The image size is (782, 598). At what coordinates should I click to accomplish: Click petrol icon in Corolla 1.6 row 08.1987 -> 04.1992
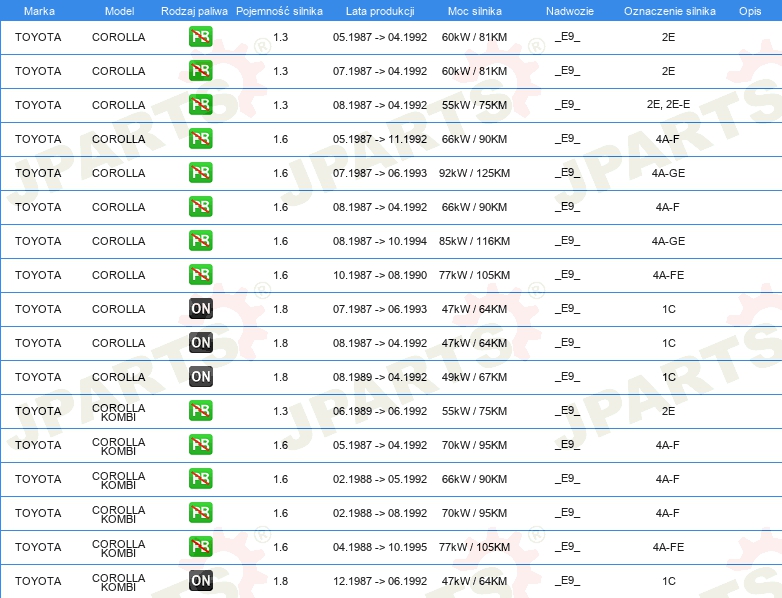tap(200, 206)
